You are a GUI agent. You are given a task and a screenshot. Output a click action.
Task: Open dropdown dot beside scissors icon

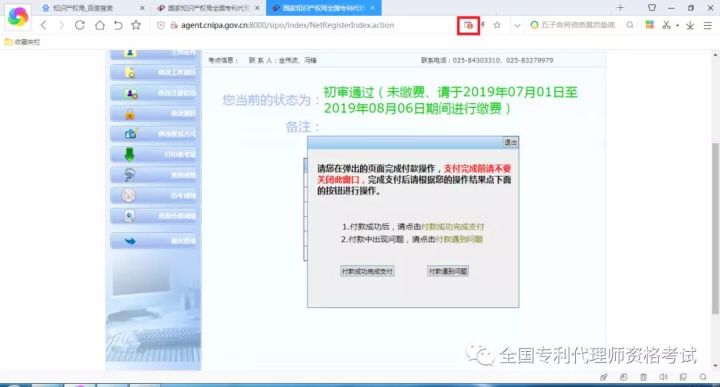[677, 26]
